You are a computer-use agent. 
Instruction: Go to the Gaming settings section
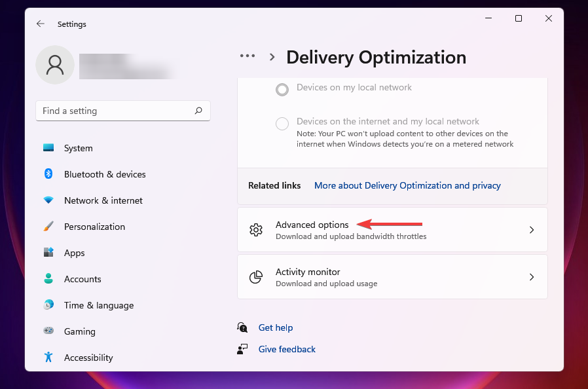[x=79, y=331]
